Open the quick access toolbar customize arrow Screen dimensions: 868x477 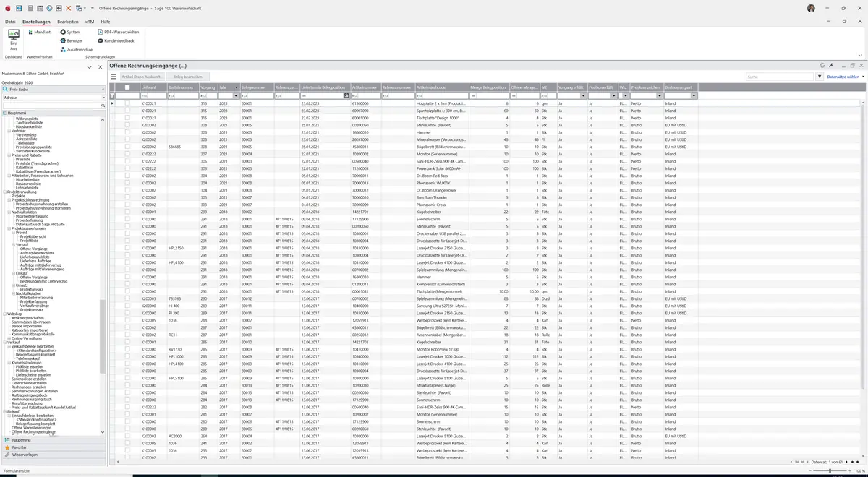91,7
